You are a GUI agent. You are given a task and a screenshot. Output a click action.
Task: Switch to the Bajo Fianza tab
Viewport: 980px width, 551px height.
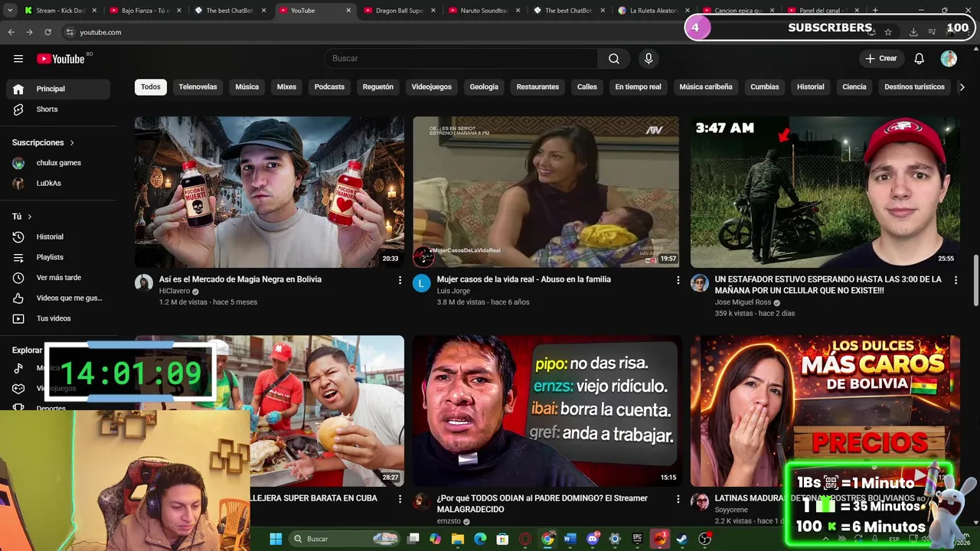click(x=145, y=11)
